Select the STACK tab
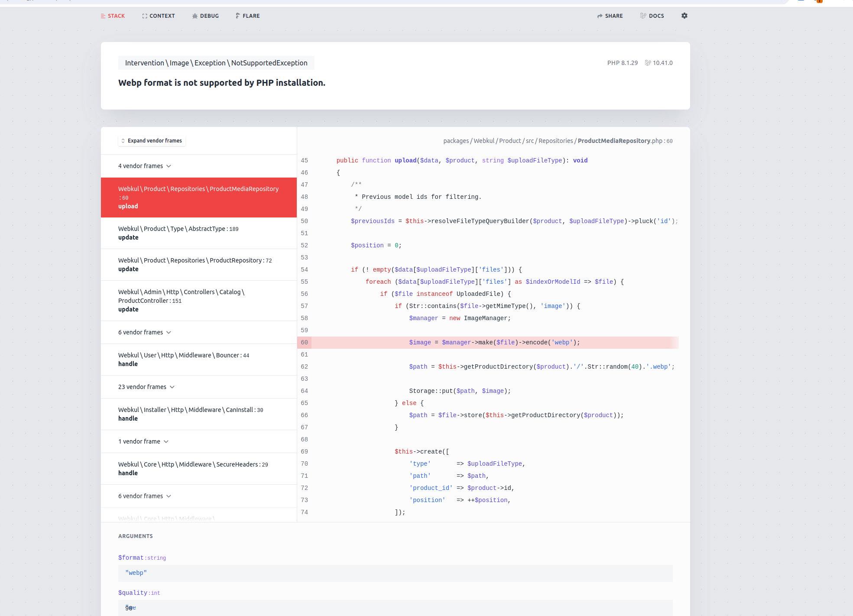 (x=113, y=15)
